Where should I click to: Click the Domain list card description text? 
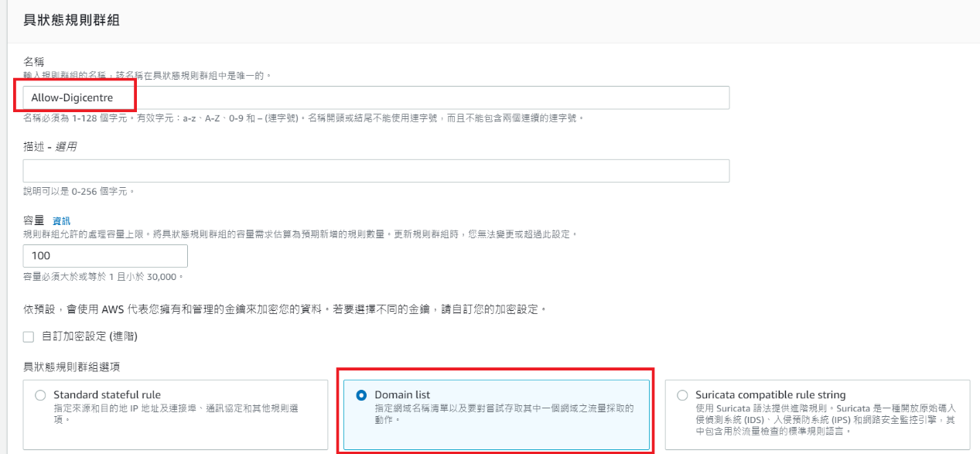(504, 413)
